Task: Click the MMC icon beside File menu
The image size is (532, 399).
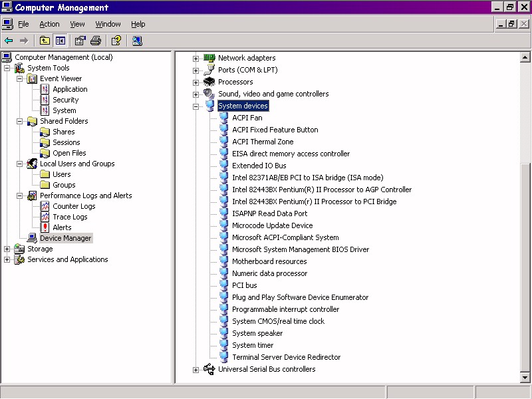Action: point(7,24)
